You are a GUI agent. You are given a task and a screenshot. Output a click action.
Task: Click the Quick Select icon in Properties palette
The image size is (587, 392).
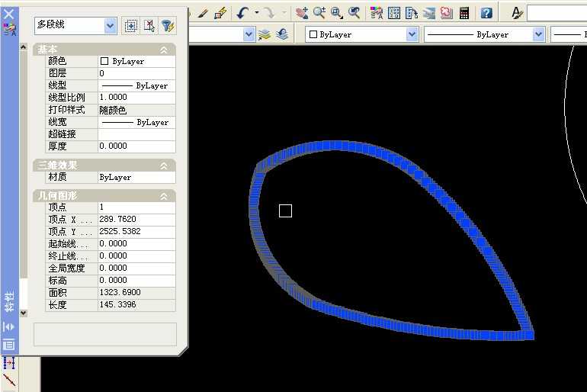click(x=168, y=25)
